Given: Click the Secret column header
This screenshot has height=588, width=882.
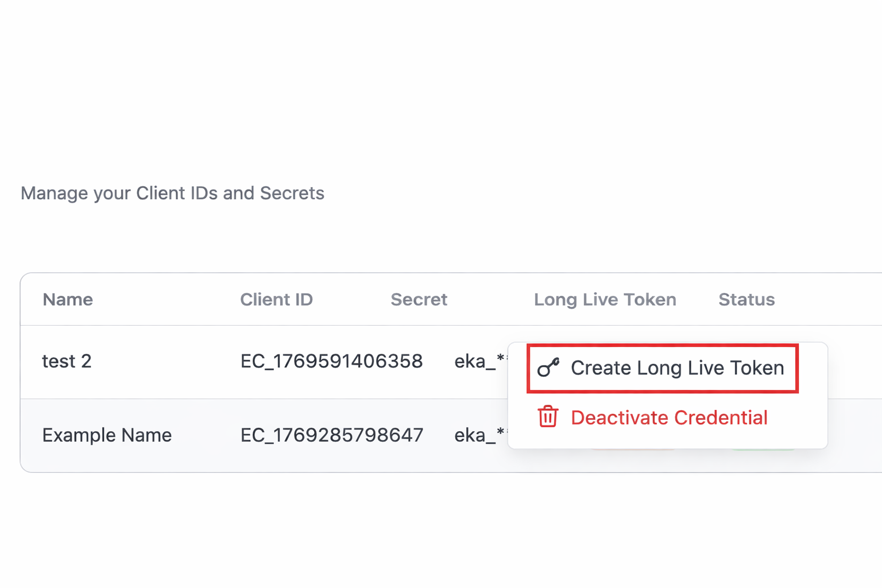Looking at the screenshot, I should point(419,299).
